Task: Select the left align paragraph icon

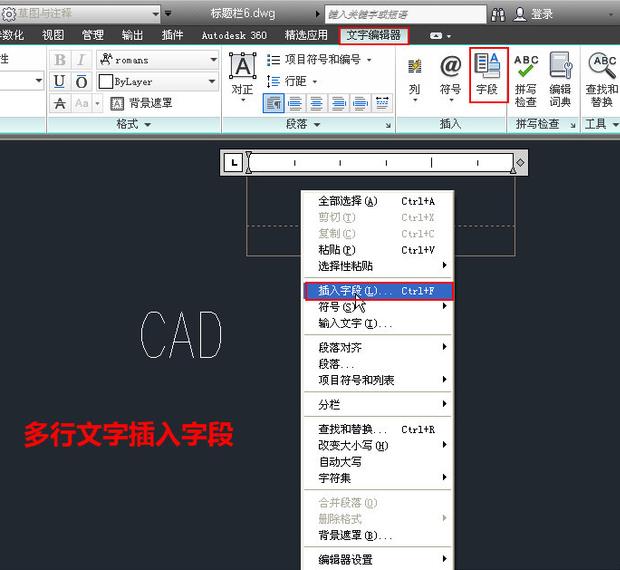Action: (295, 104)
